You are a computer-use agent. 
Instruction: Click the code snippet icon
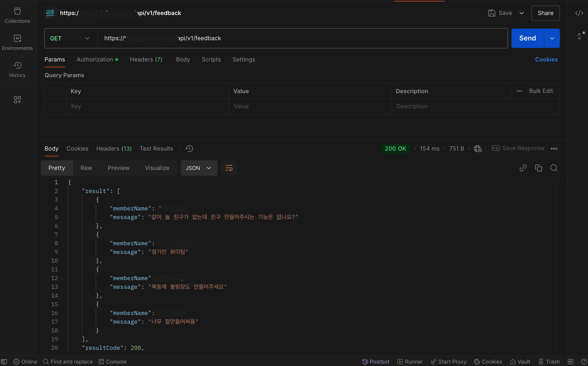(x=579, y=13)
